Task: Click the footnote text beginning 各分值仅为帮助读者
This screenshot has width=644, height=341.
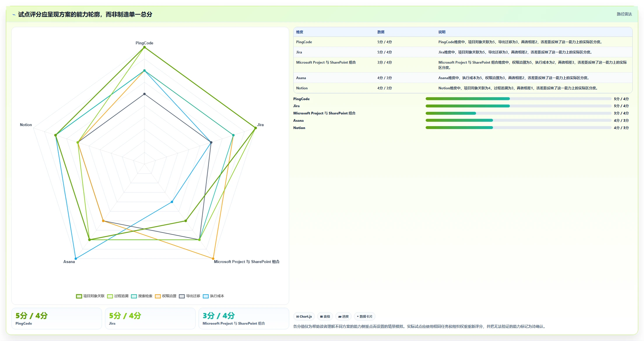Action: (420, 326)
